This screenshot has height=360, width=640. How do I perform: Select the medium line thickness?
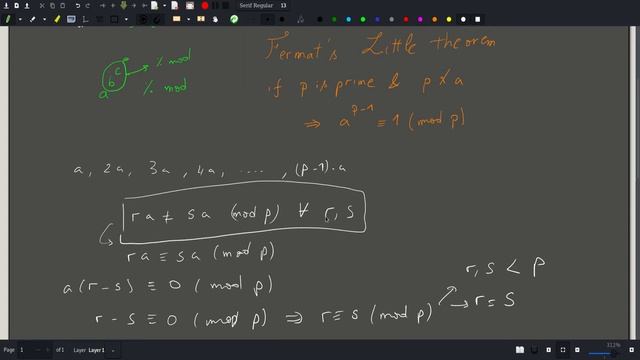(268, 19)
